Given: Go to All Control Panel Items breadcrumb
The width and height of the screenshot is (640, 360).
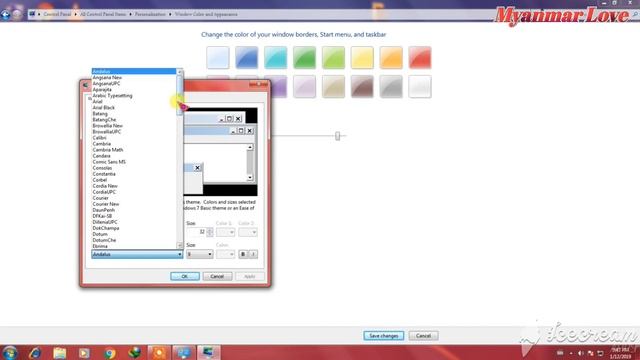Looking at the screenshot, I should (103, 14).
